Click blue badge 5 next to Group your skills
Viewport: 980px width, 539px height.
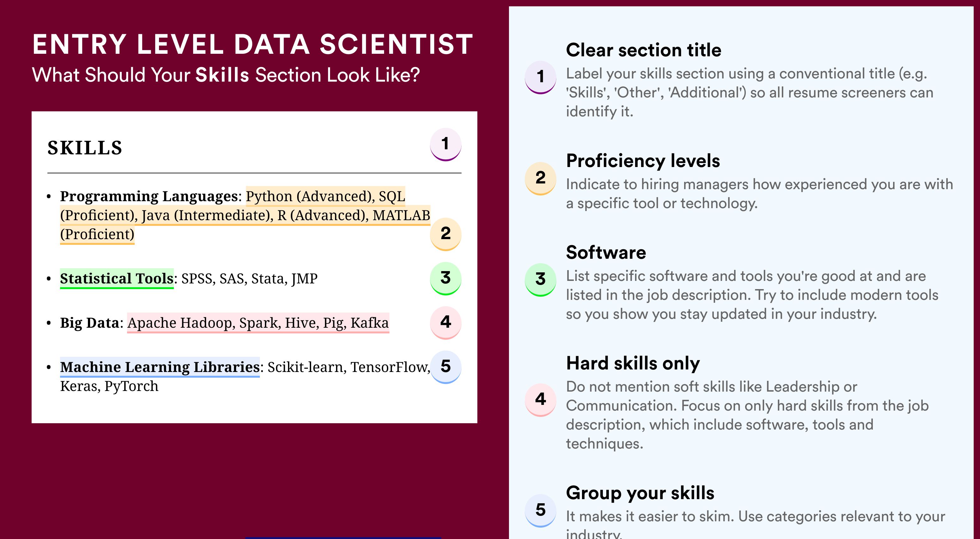(541, 511)
